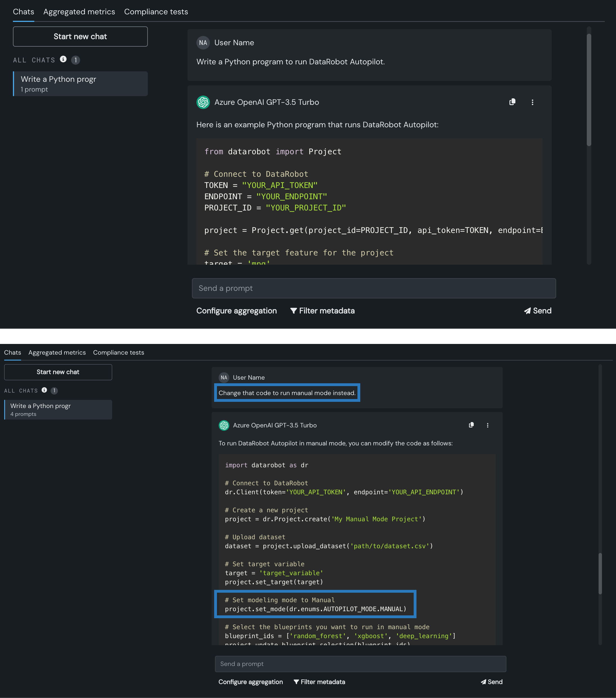Copy the manual mode response to clipboard
The width and height of the screenshot is (616, 698).
(471, 425)
